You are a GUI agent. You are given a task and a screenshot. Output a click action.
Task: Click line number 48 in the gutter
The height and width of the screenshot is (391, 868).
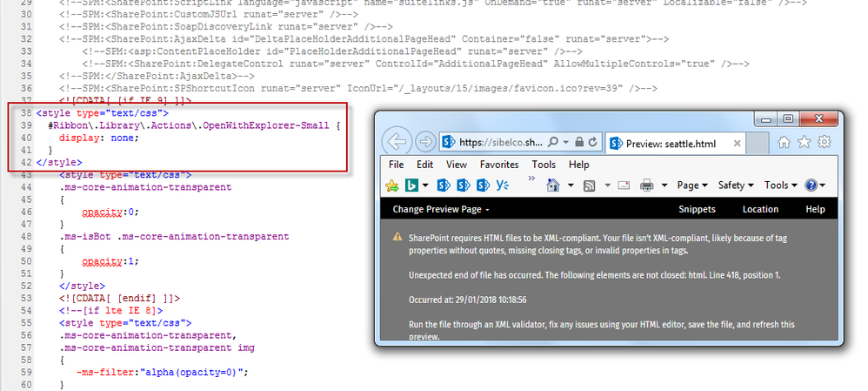click(25, 236)
